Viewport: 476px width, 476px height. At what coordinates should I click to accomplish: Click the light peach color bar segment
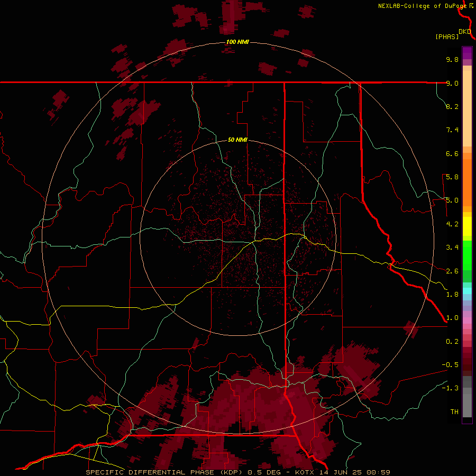(x=467, y=108)
